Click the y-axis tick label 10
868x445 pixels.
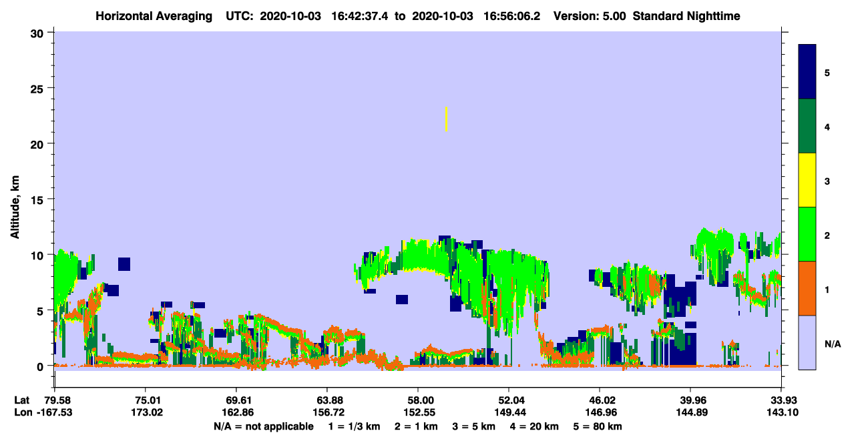[x=39, y=255]
